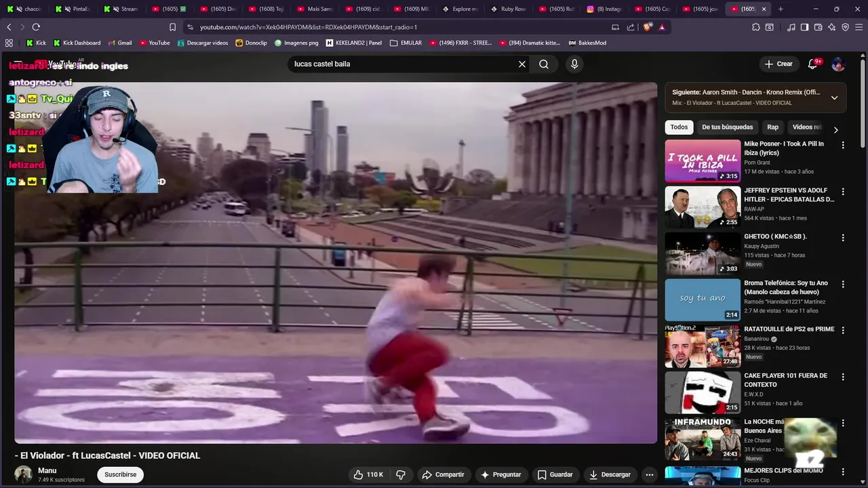
Task: Clear the YouTube search box text
Action: click(x=522, y=64)
